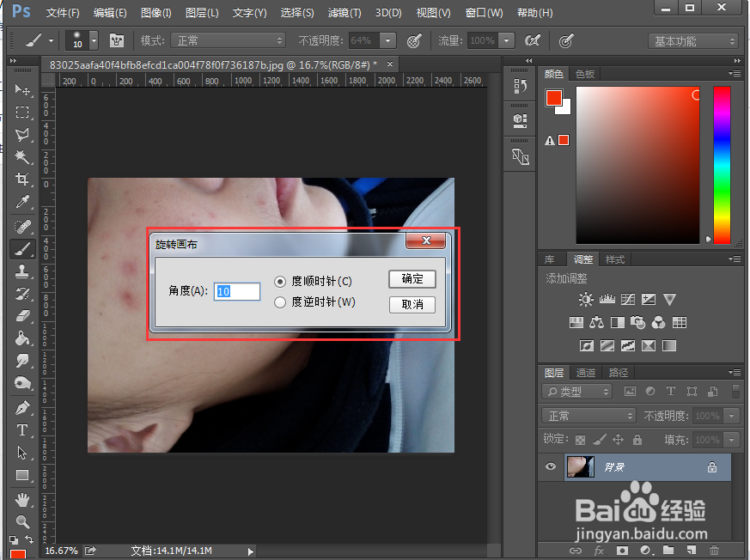The width and height of the screenshot is (750, 560).
Task: Click the Curves adjustment icon
Action: pyautogui.click(x=627, y=300)
